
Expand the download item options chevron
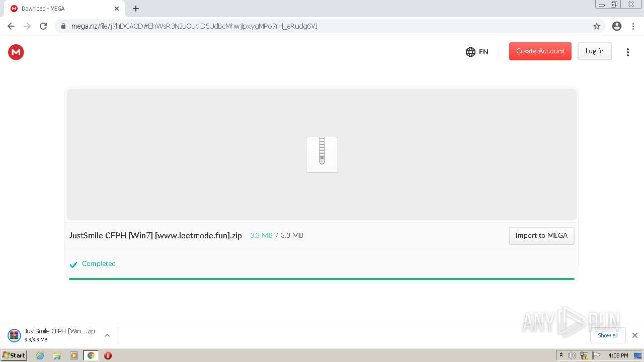click(107, 335)
